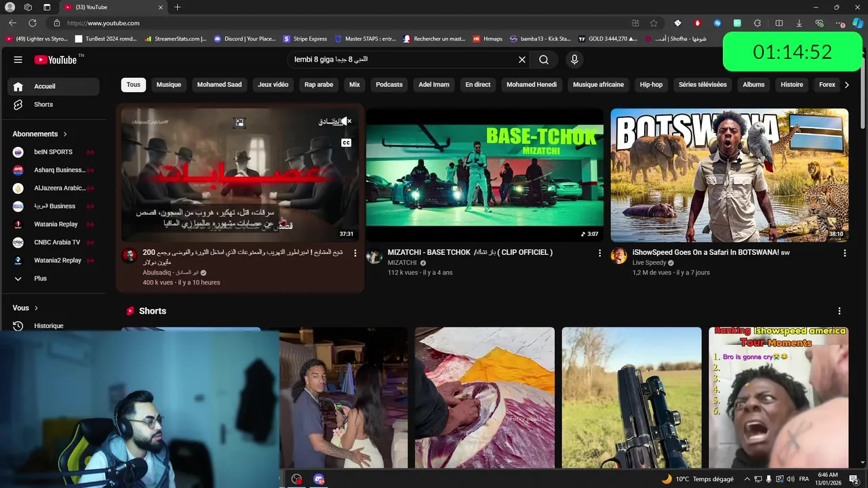Click Abulsadiq channel avatar
This screenshot has height=488, width=868.
[129, 256]
